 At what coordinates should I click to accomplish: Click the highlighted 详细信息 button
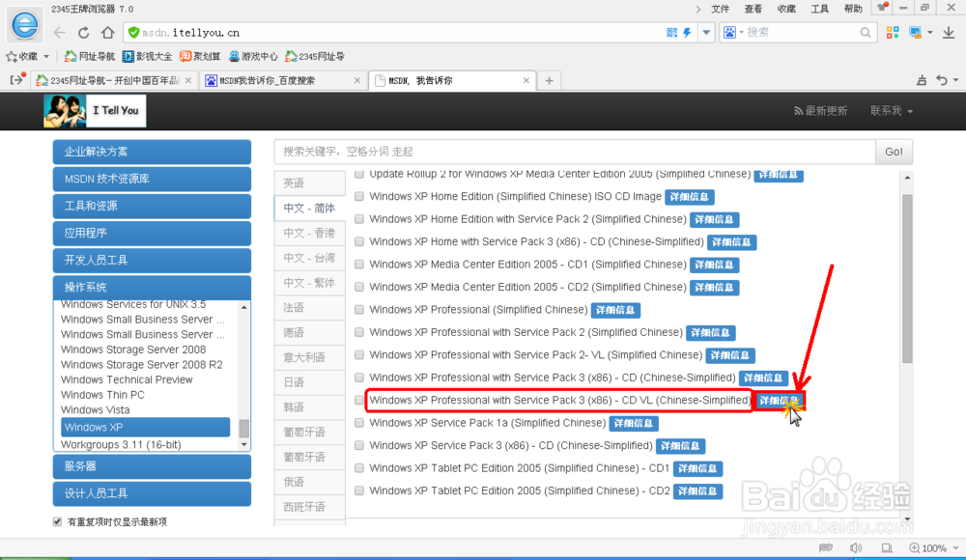782,400
